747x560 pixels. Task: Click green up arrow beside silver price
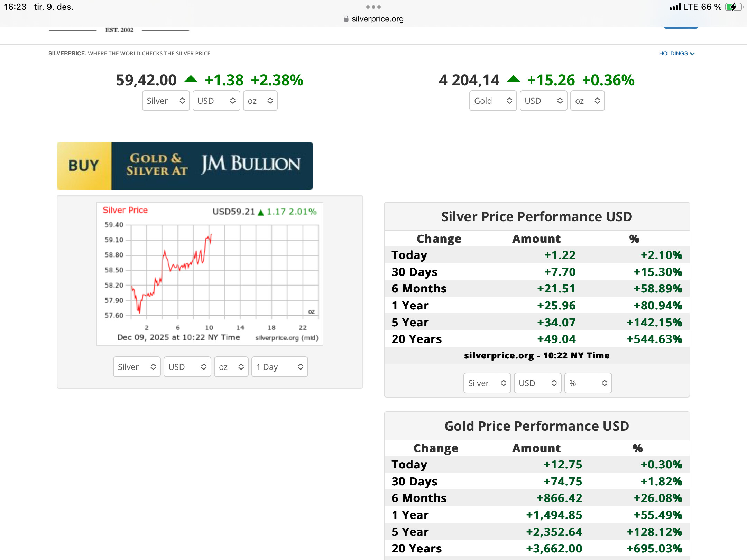click(191, 80)
